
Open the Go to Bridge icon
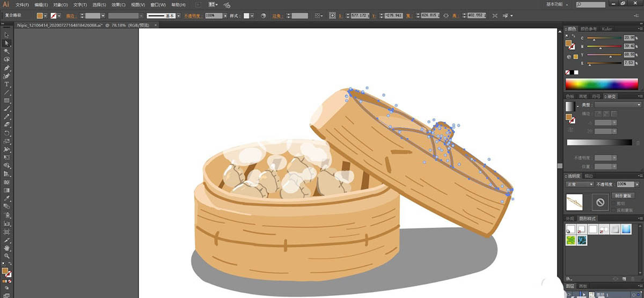click(198, 4)
